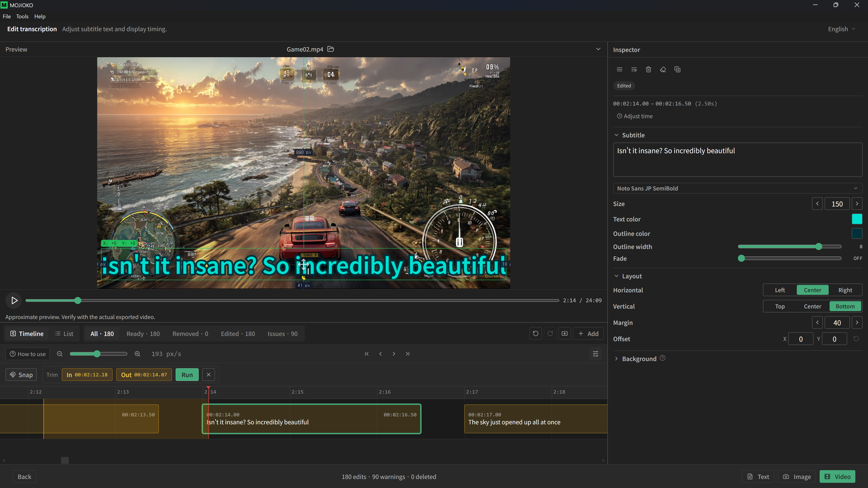This screenshot has width=868, height=488.
Task: Set horizontal alignment to Right
Action: pyautogui.click(x=845, y=290)
